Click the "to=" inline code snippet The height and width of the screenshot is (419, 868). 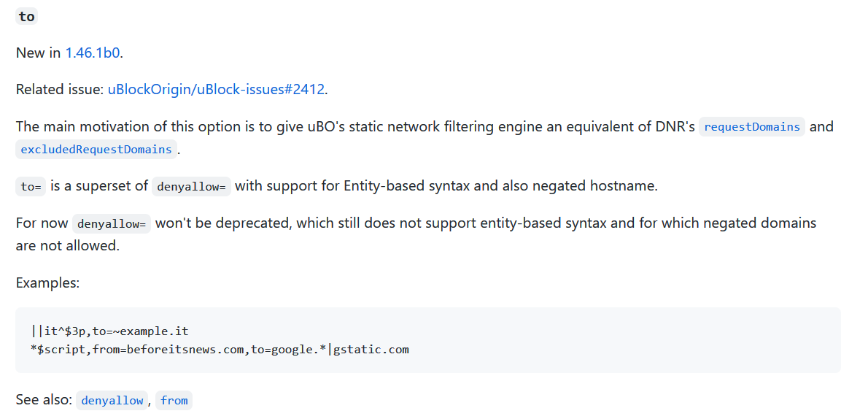tap(31, 187)
